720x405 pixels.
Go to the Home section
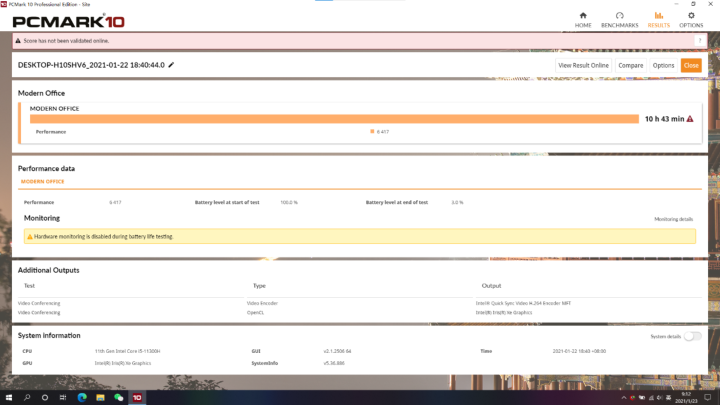(x=583, y=19)
